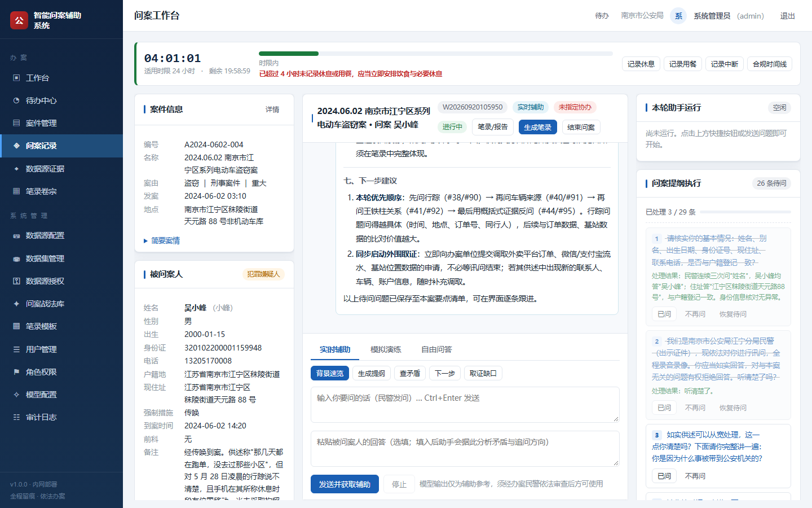Image resolution: width=812 pixels, height=508 pixels.
Task: Click the 问案战法库 star icon
Action: coord(16,304)
